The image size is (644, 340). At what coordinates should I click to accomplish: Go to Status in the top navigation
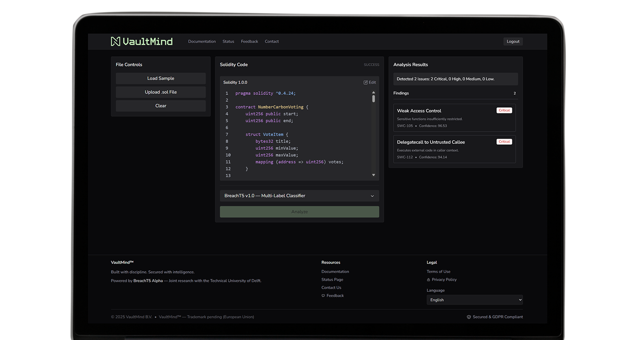pos(228,41)
